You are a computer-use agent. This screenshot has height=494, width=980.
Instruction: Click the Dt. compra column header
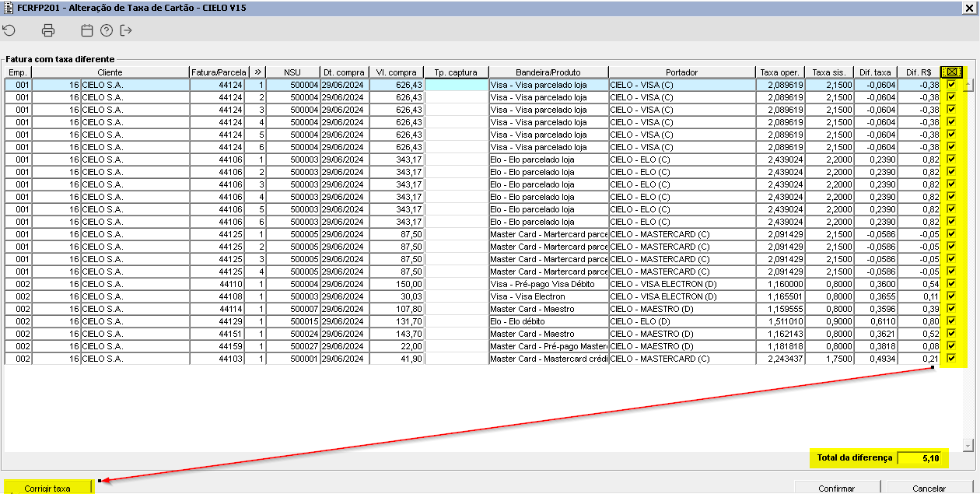pyautogui.click(x=345, y=72)
